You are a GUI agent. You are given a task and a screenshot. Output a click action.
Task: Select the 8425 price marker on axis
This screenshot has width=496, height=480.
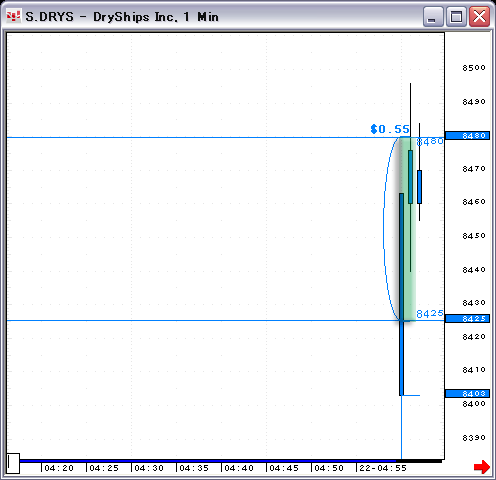pyautogui.click(x=467, y=319)
